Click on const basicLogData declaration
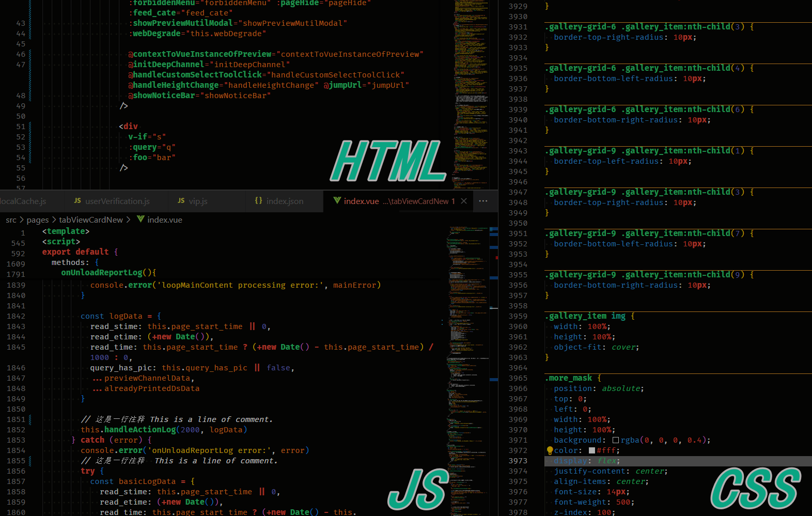The image size is (812, 516). coord(143,481)
